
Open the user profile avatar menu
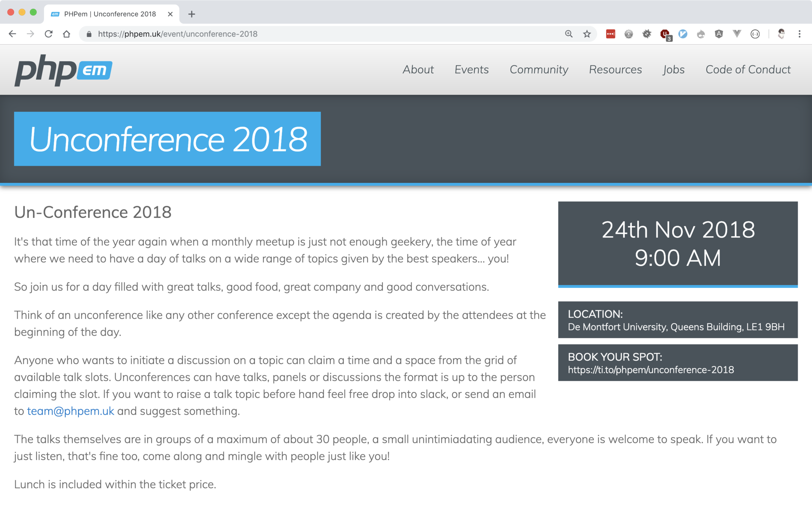pyautogui.click(x=781, y=34)
